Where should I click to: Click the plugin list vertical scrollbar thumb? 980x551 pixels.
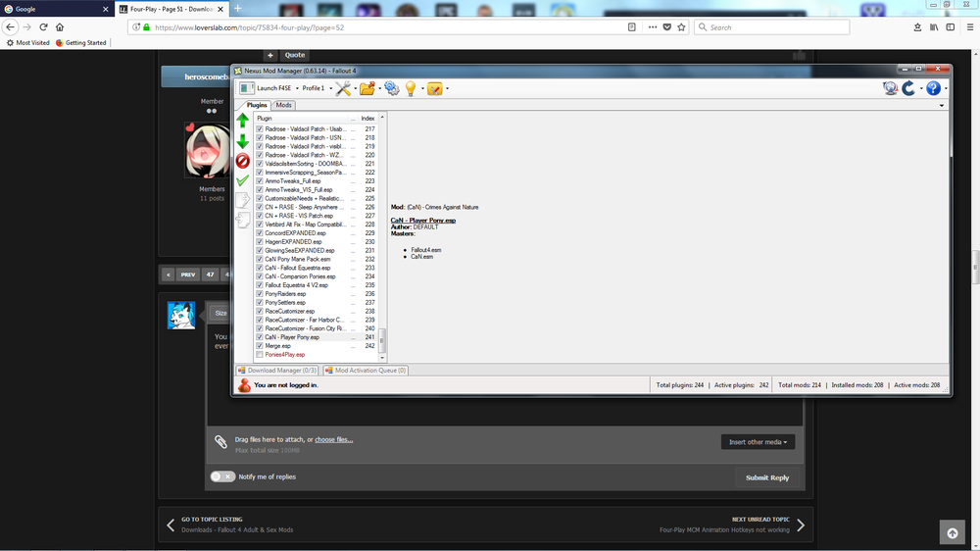382,341
